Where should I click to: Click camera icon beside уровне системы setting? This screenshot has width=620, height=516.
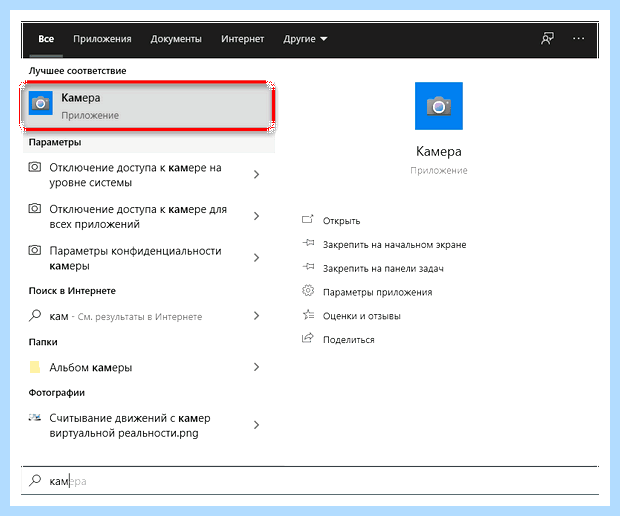35,167
